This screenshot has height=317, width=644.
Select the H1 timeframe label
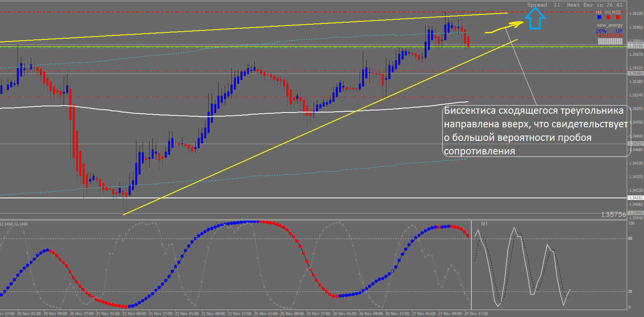click(x=608, y=12)
